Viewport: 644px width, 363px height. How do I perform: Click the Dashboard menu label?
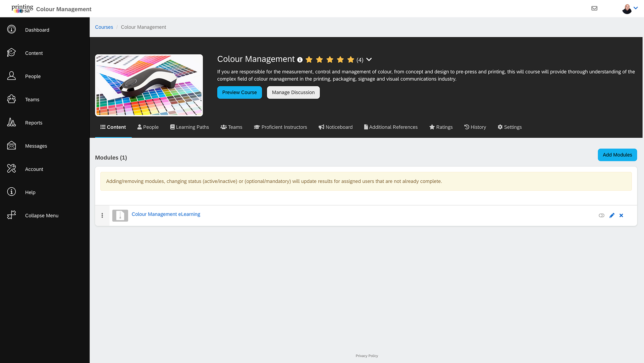(x=37, y=30)
